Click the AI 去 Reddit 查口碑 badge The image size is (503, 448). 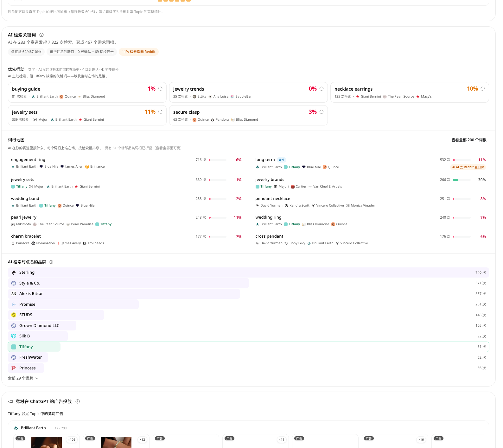[x=468, y=167]
